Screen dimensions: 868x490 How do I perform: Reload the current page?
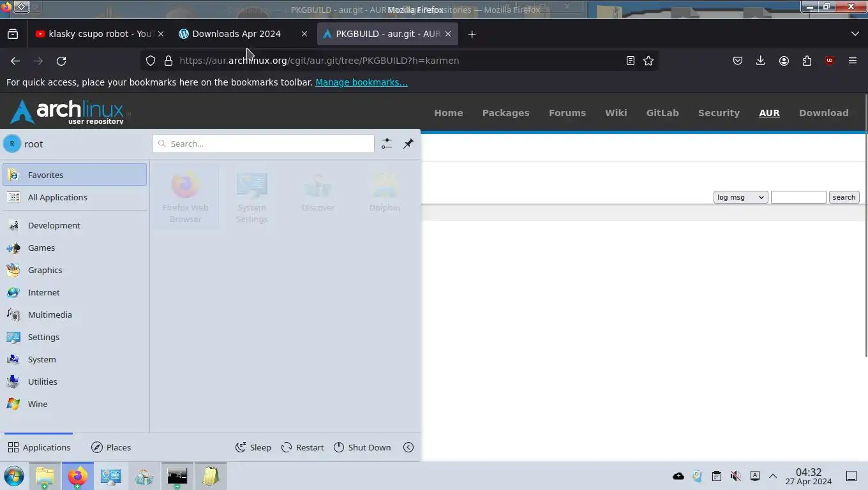61,61
